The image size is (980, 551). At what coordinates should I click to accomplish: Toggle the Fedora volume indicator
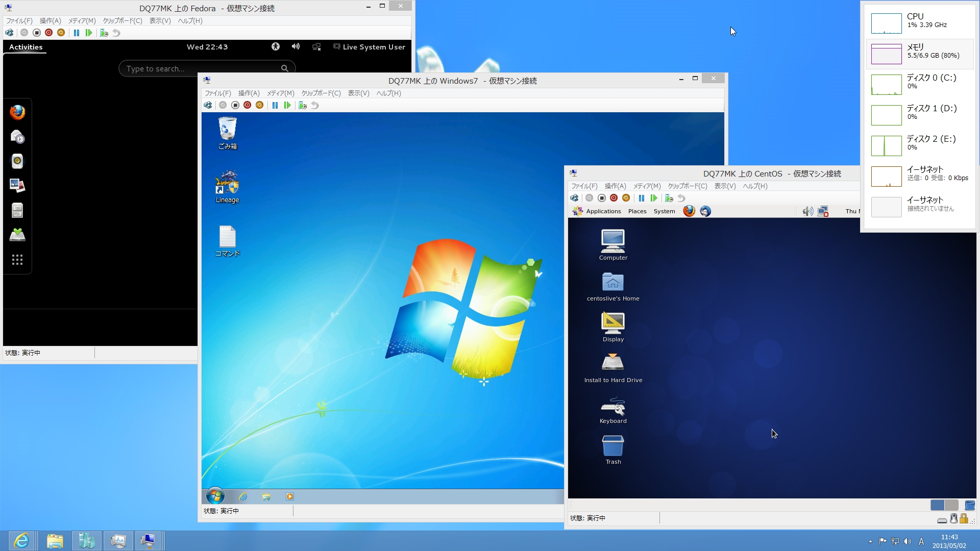(296, 46)
